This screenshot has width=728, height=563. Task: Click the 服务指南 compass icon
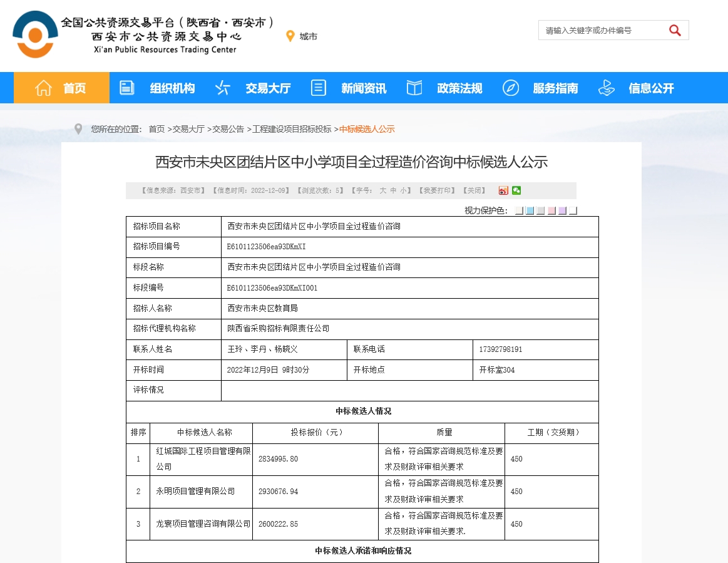[511, 88]
